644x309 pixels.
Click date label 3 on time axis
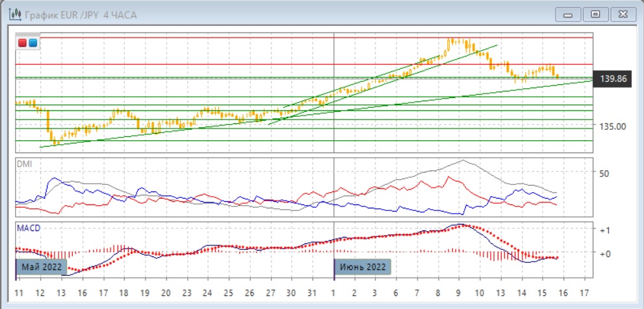374,293
